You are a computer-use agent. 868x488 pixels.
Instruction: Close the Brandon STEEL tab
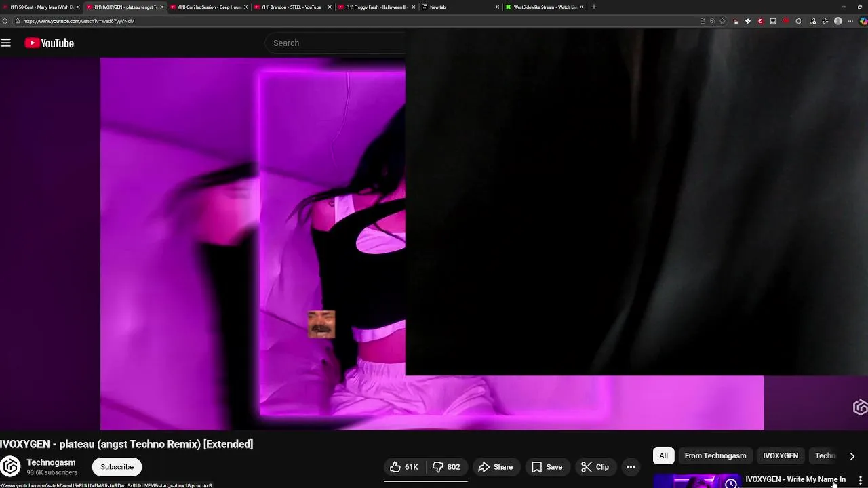pyautogui.click(x=330, y=7)
